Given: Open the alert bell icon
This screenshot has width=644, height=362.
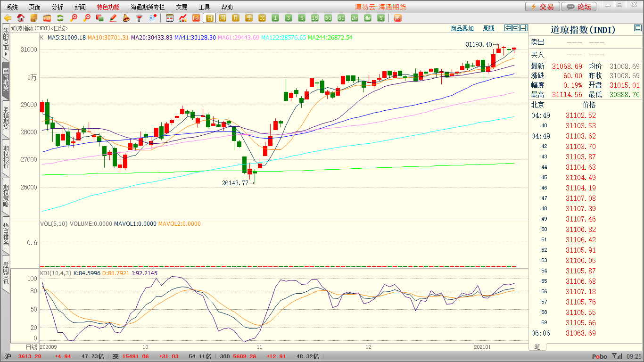Looking at the screenshot, I should (126, 18).
